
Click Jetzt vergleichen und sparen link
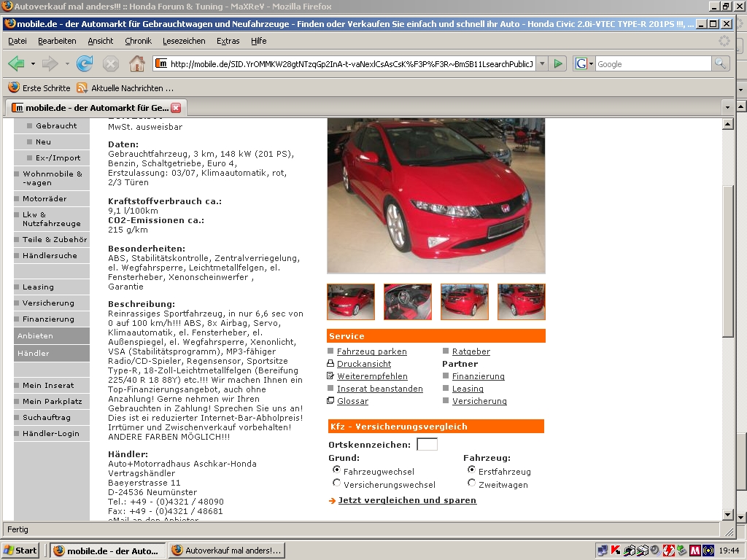coord(407,500)
